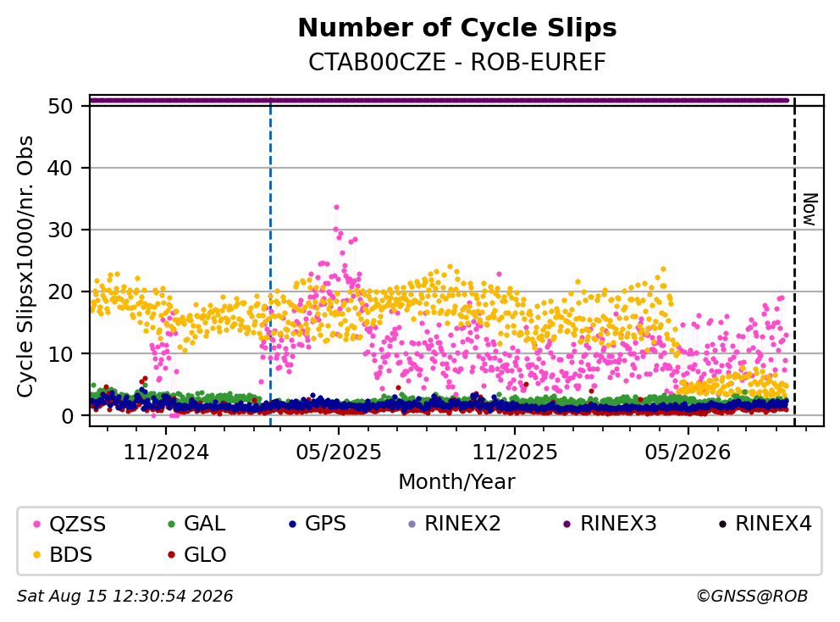Click the GPS blue legend marker
Image resolution: width=840 pixels, height=622 pixels.
coord(292,525)
